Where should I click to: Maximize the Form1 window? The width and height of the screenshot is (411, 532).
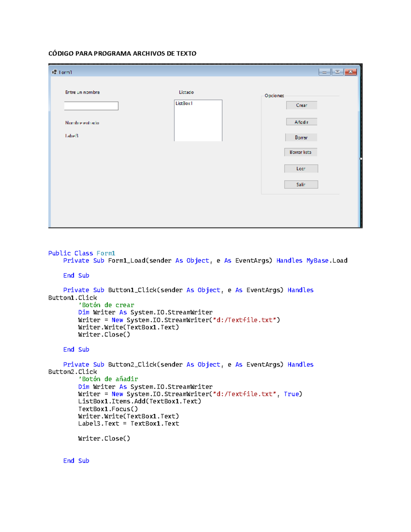point(337,72)
